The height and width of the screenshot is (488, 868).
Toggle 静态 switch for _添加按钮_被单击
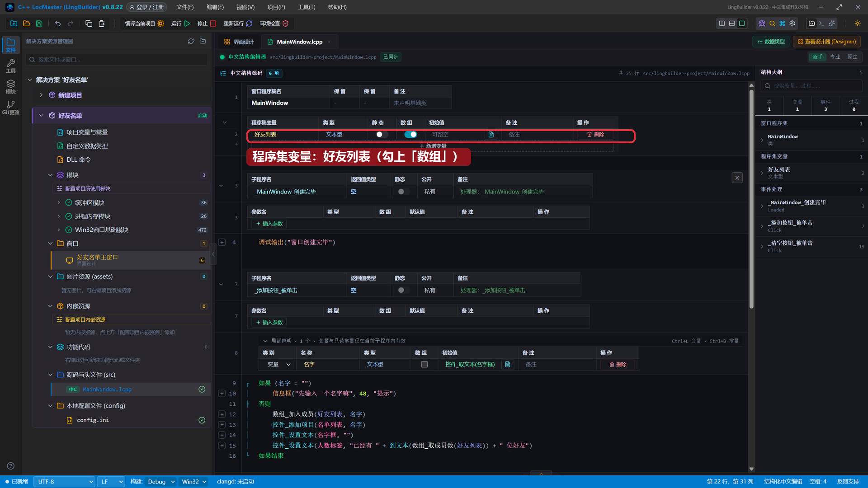click(x=403, y=290)
